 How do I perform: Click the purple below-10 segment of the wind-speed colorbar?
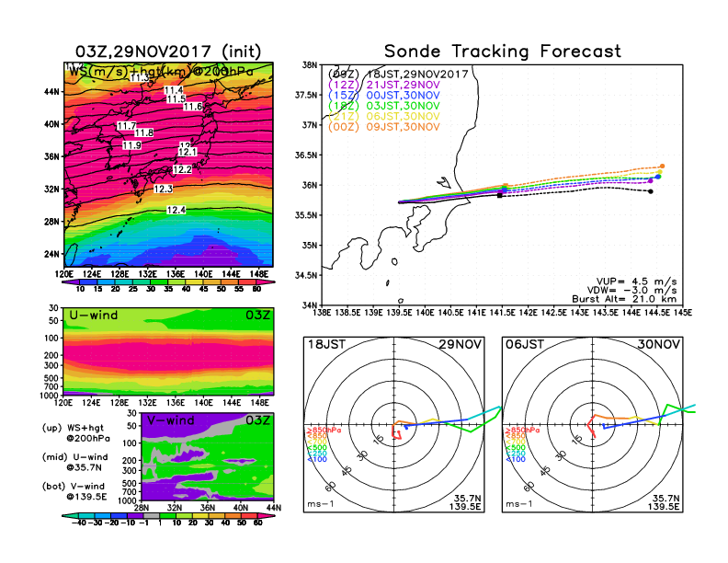pos(70,282)
